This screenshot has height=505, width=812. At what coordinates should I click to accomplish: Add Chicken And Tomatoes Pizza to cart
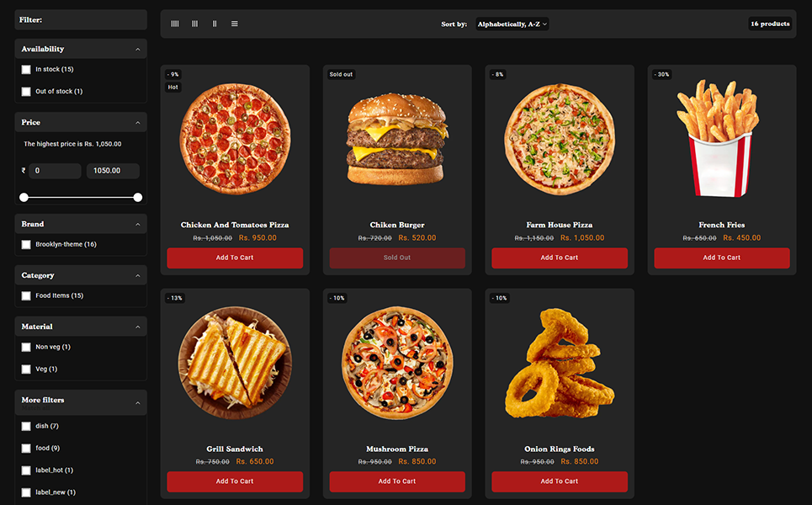click(235, 258)
